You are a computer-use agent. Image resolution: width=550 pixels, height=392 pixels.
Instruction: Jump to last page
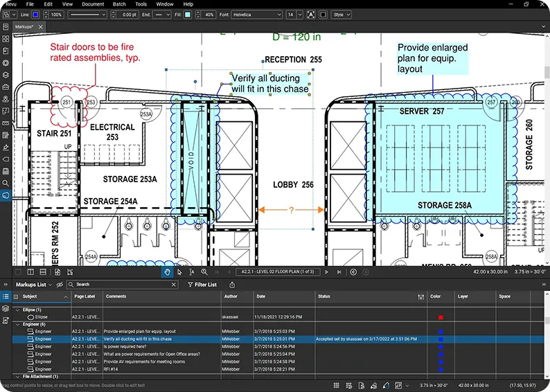point(339,272)
